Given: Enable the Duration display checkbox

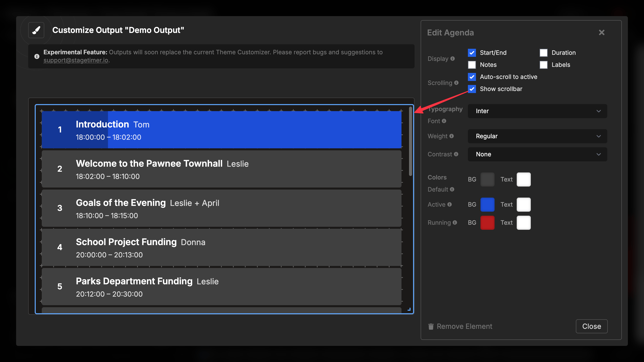Looking at the screenshot, I should (544, 53).
